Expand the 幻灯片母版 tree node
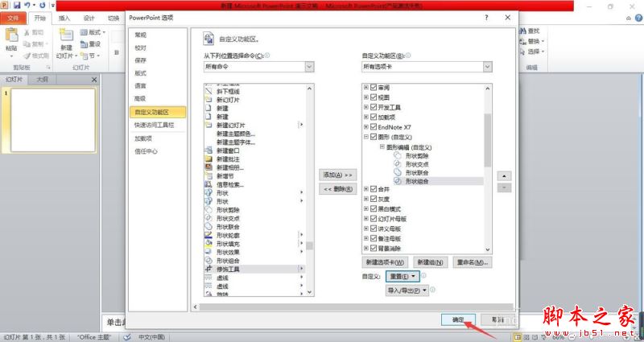This screenshot has height=342, width=644. [x=366, y=219]
